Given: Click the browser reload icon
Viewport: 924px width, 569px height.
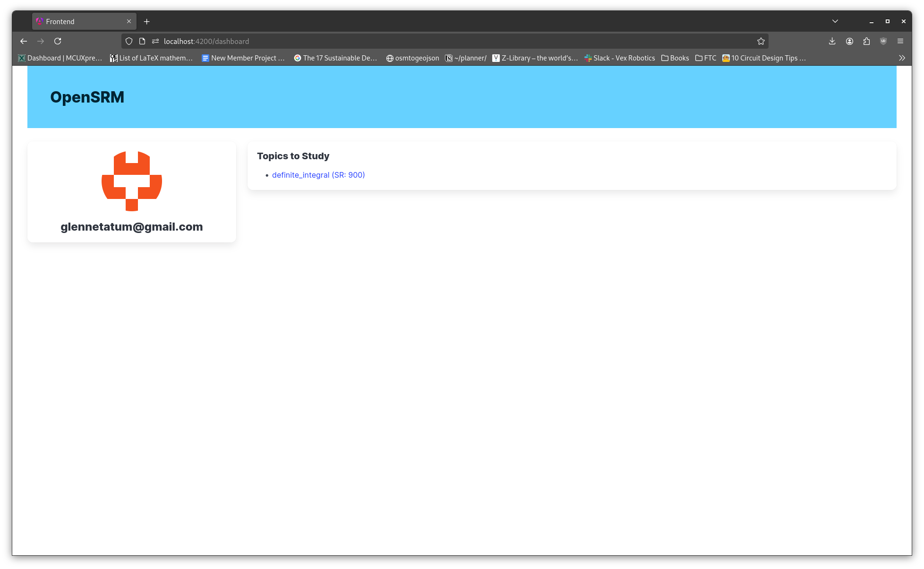Looking at the screenshot, I should tap(58, 41).
